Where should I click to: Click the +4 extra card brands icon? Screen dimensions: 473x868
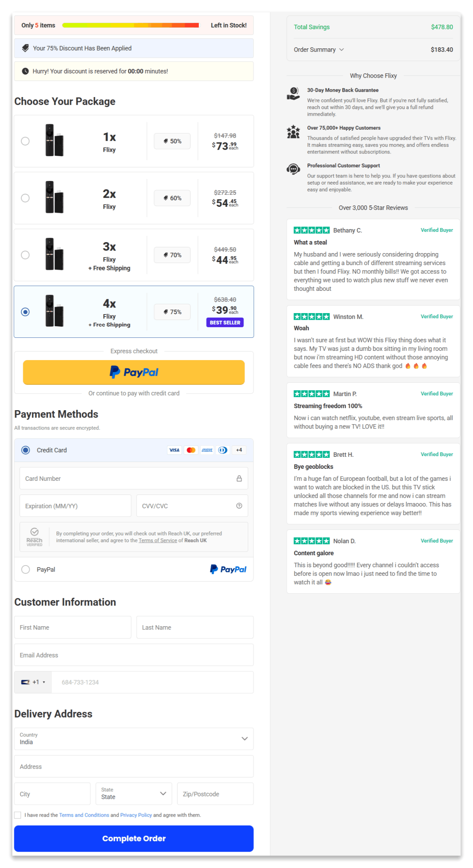click(x=239, y=450)
